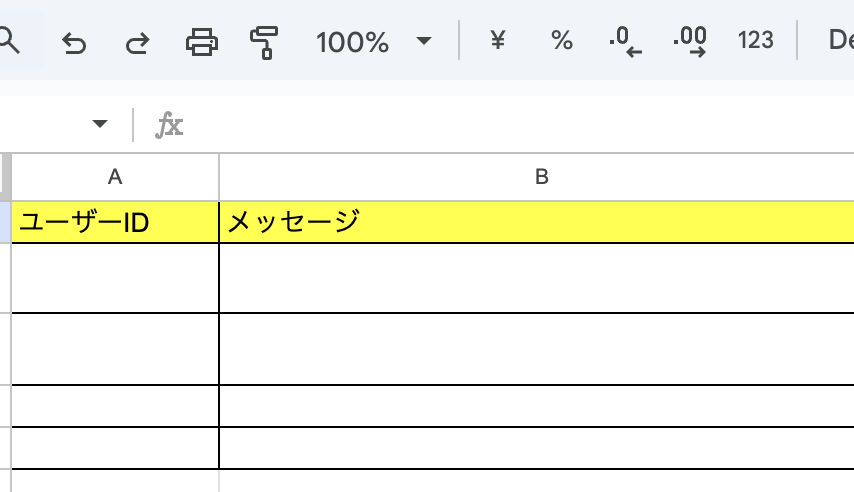The width and height of the screenshot is (854, 492).
Task: Undo the last action
Action: (73, 42)
